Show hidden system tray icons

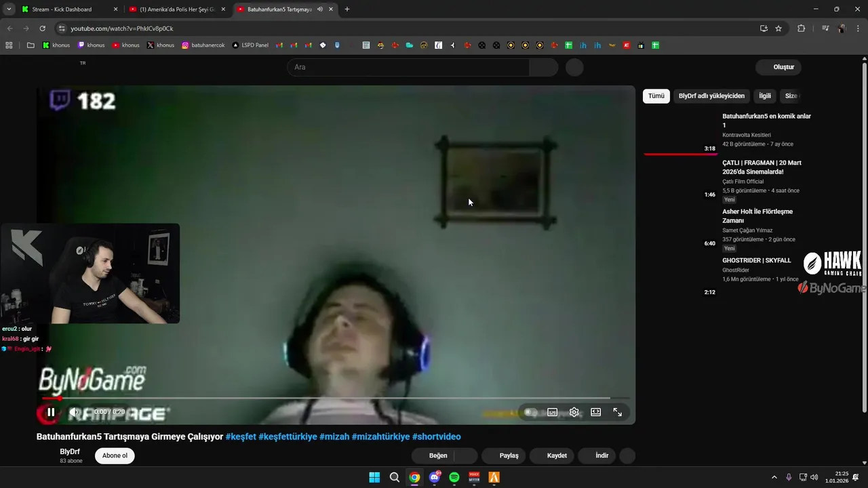coord(774,477)
